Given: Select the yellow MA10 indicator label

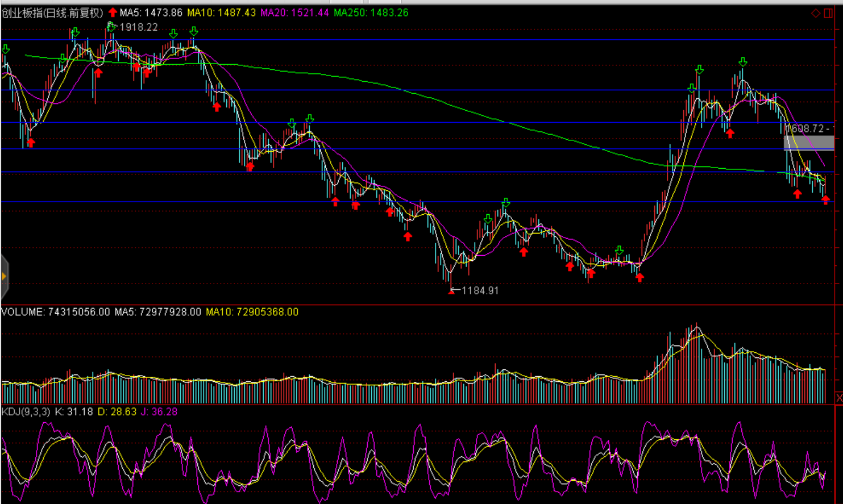Looking at the screenshot, I should pyautogui.click(x=222, y=13).
